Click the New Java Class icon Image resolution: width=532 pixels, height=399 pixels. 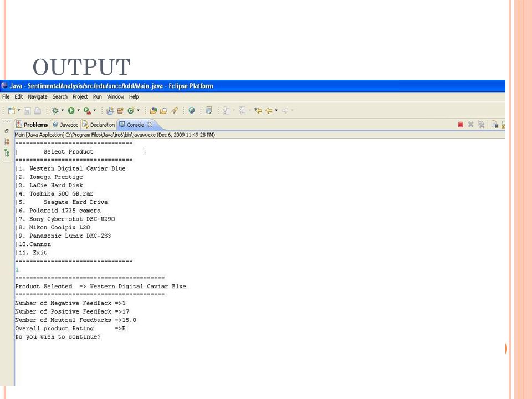(x=131, y=111)
